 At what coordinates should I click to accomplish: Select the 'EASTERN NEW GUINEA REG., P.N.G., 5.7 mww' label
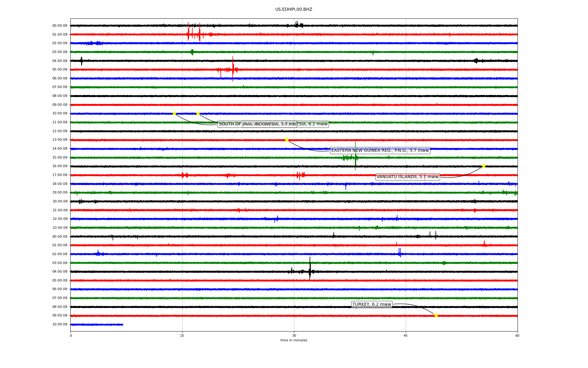[x=380, y=151]
